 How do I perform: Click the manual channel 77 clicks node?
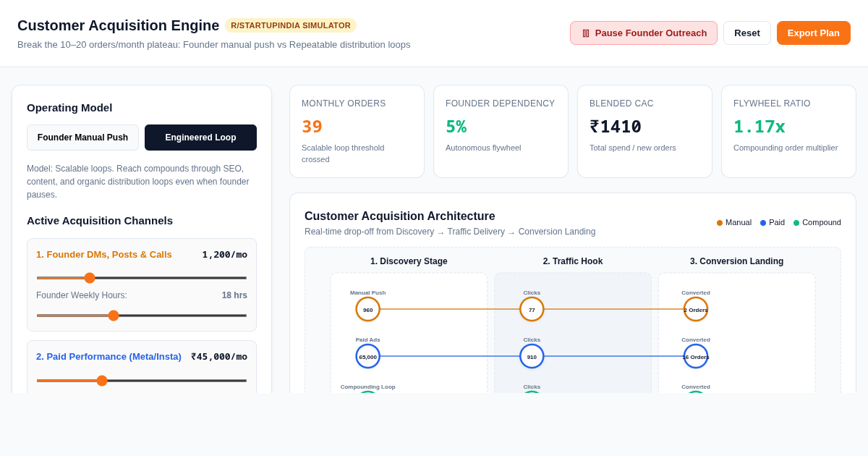(x=532, y=309)
